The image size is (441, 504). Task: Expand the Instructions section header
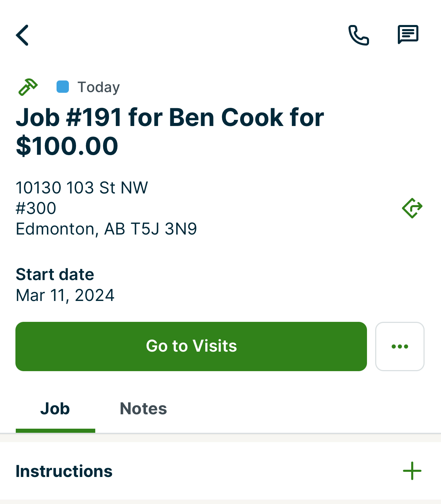[64, 471]
